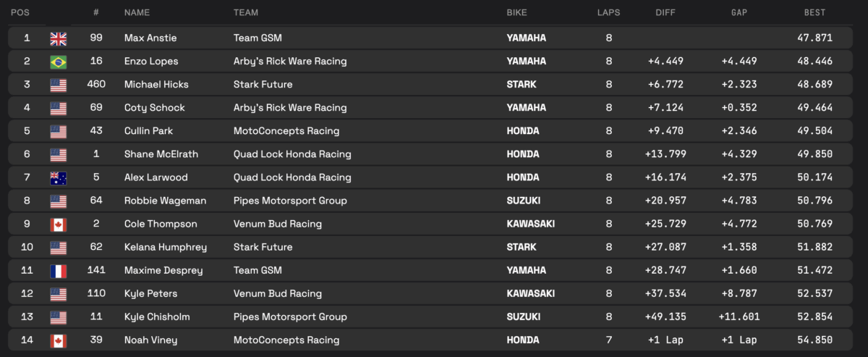
Task: Select Kelana Humphrey's Stark Future team
Action: tap(263, 247)
